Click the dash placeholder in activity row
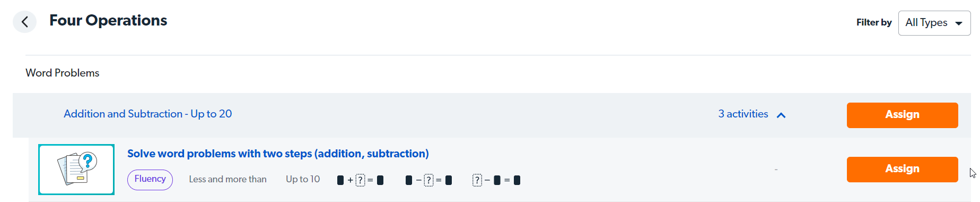980x202 pixels. pos(776,170)
